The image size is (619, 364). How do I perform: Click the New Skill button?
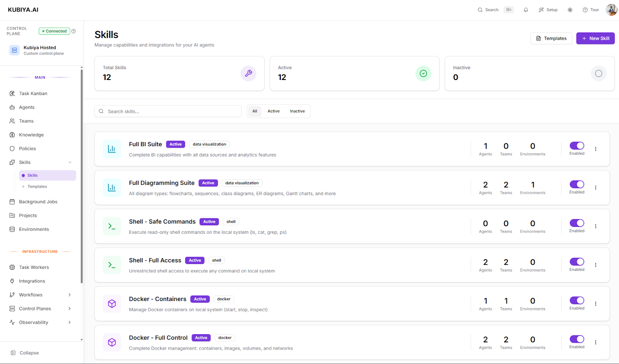click(595, 38)
